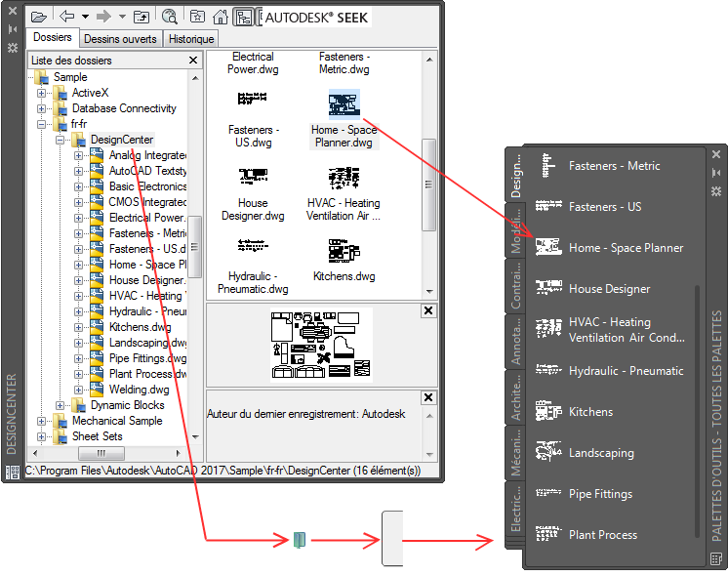Expand the Database Connectivity folder
This screenshot has height=576, width=728.
coord(41,108)
